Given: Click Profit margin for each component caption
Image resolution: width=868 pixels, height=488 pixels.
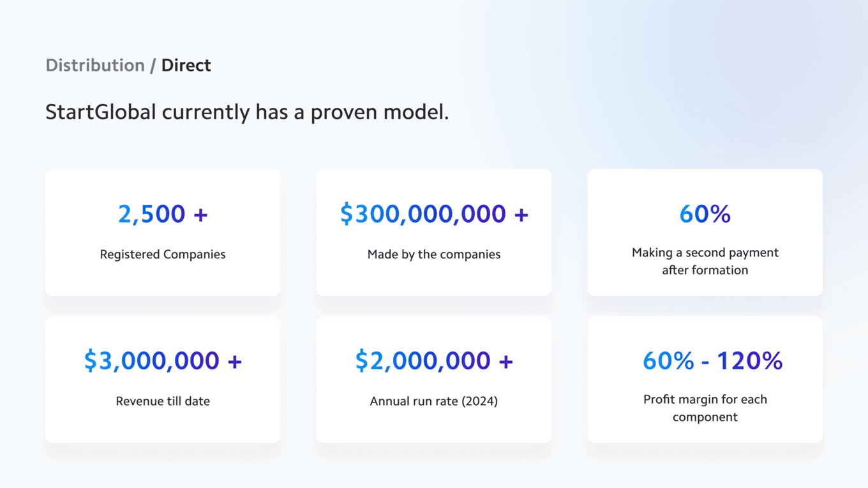Looking at the screenshot, I should click(x=705, y=408).
